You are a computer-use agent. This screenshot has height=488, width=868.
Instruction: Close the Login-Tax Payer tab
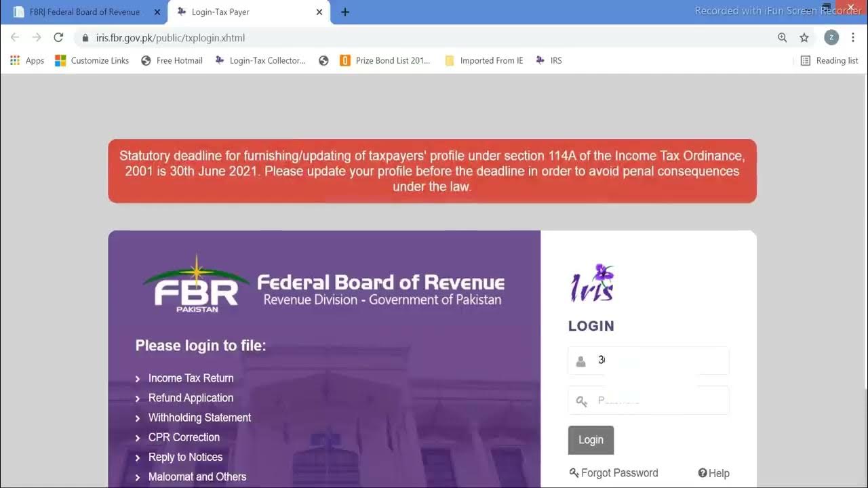(319, 12)
